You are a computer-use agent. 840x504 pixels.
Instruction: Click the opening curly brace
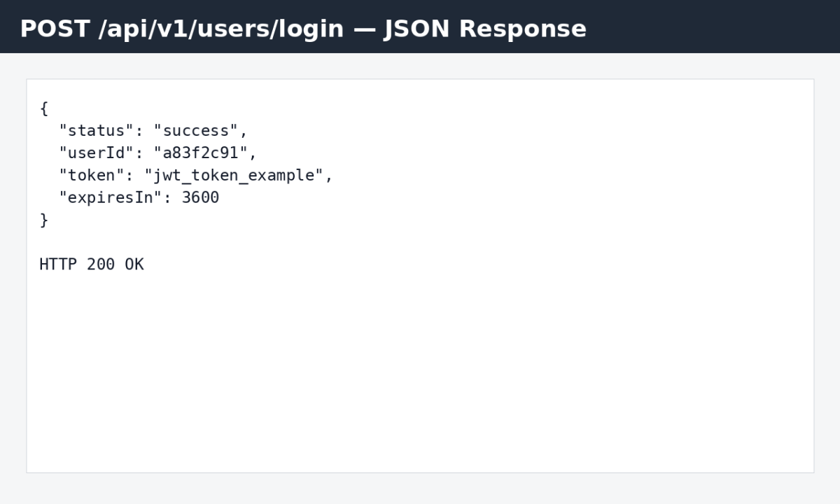[44, 108]
